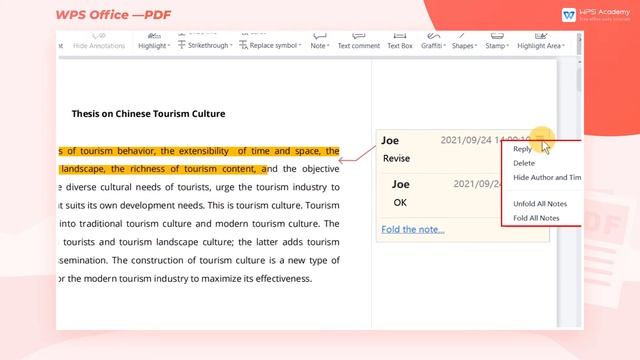This screenshot has height=360, width=640.
Task: Select Unfold All Notes menu entry
Action: click(540, 204)
